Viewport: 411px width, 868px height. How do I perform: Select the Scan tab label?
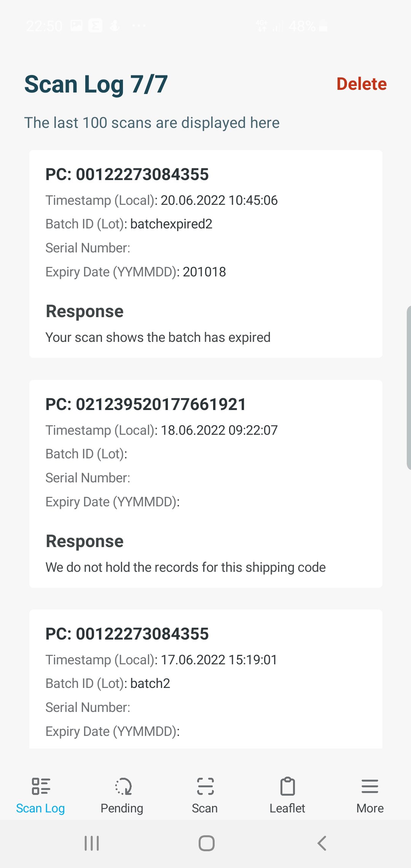click(205, 808)
